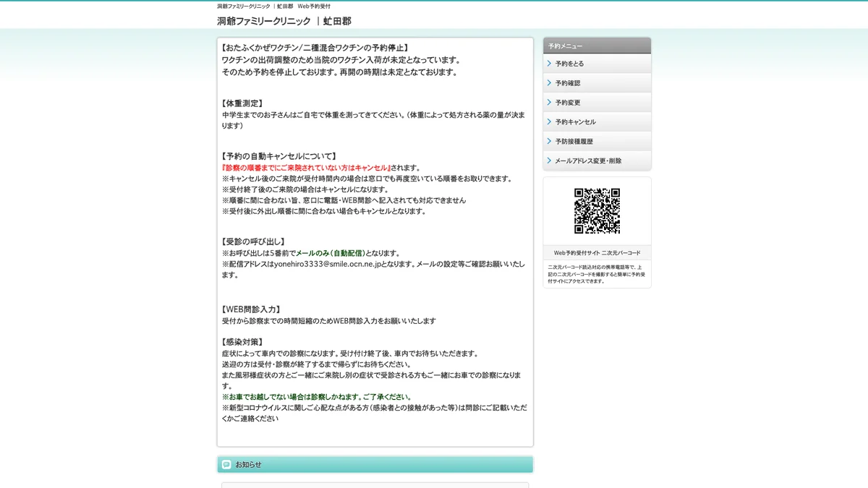Click the chevron arrow beside 予約キャンセル

tap(550, 122)
